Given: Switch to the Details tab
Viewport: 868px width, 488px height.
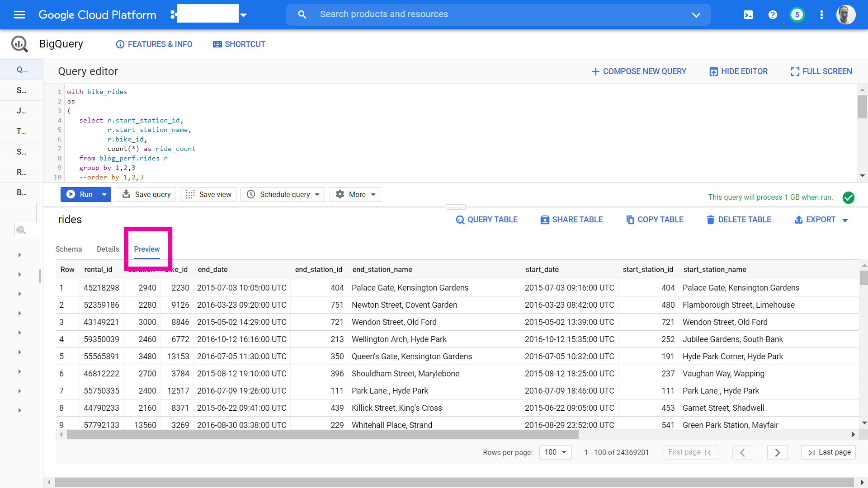Looking at the screenshot, I should coord(108,249).
